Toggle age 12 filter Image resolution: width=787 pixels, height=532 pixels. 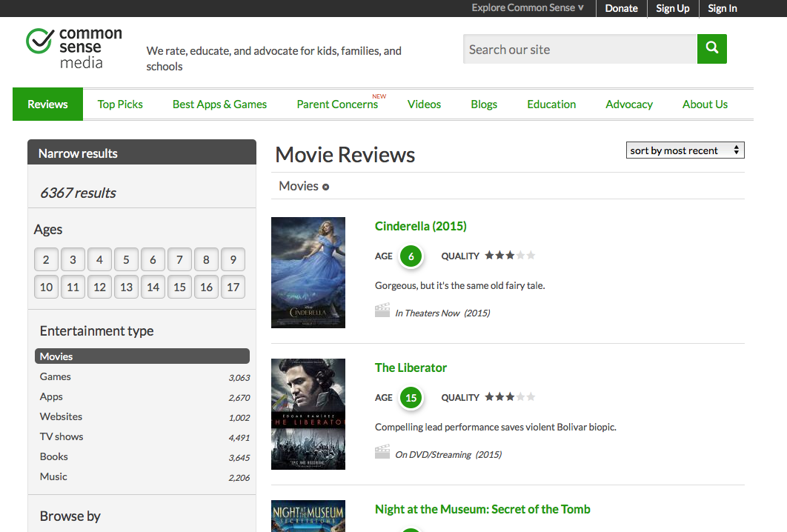pyautogui.click(x=99, y=287)
